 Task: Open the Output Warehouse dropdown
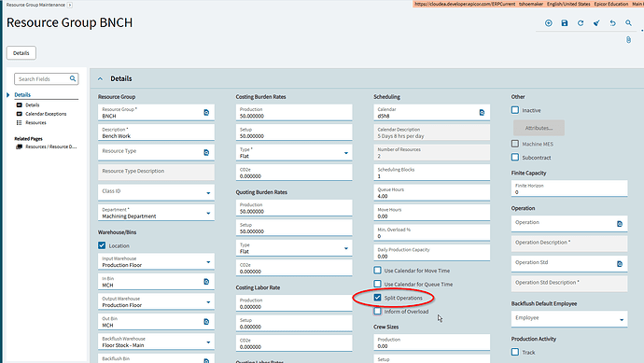tap(208, 302)
